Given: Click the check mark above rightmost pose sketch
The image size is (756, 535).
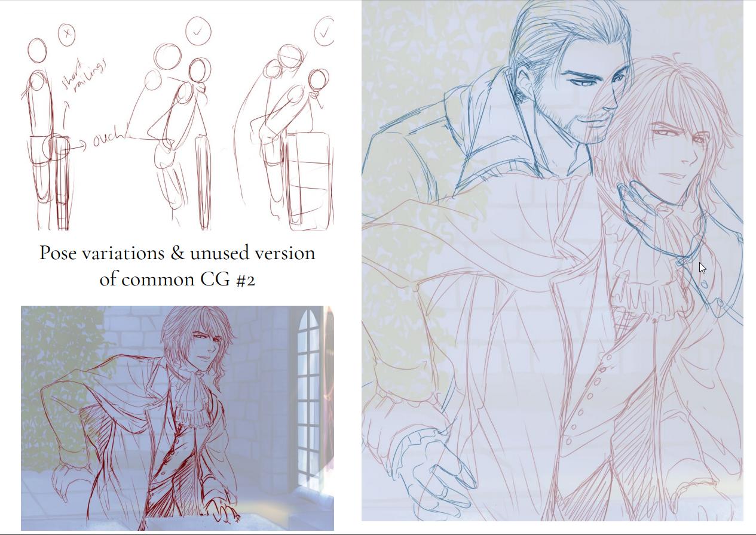Looking at the screenshot, I should coord(324,30).
